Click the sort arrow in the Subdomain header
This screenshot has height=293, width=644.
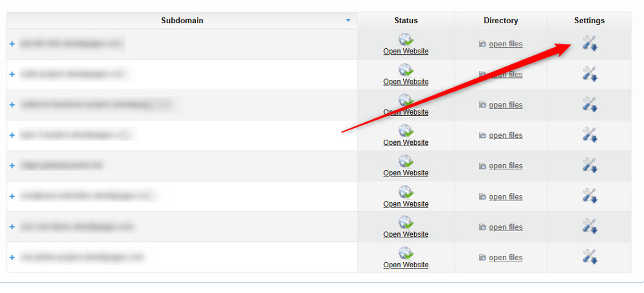click(348, 21)
